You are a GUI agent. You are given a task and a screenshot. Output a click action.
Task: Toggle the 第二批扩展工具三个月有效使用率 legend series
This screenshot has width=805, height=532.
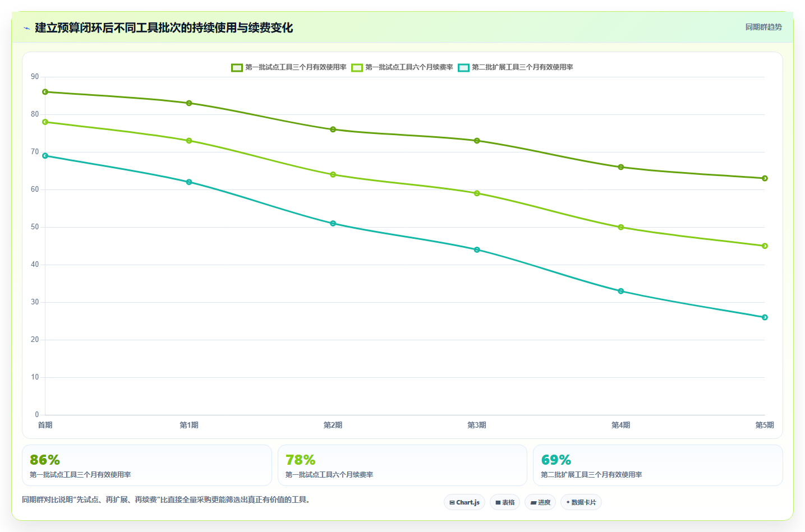coord(516,67)
